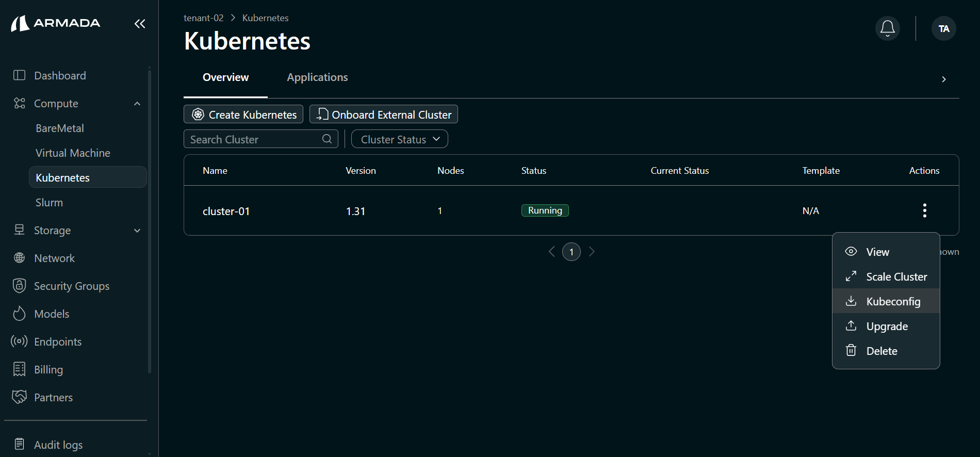Click the Security Groups lock shield icon
This screenshot has height=457, width=980.
(x=19, y=286)
